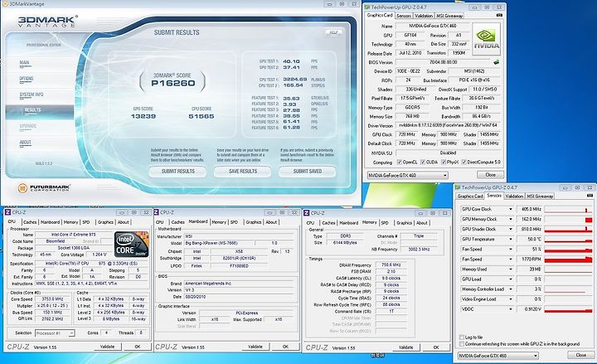Select ABOUT in the 3DMark Vantage sidebar
The image size is (597, 364).
click(x=25, y=142)
